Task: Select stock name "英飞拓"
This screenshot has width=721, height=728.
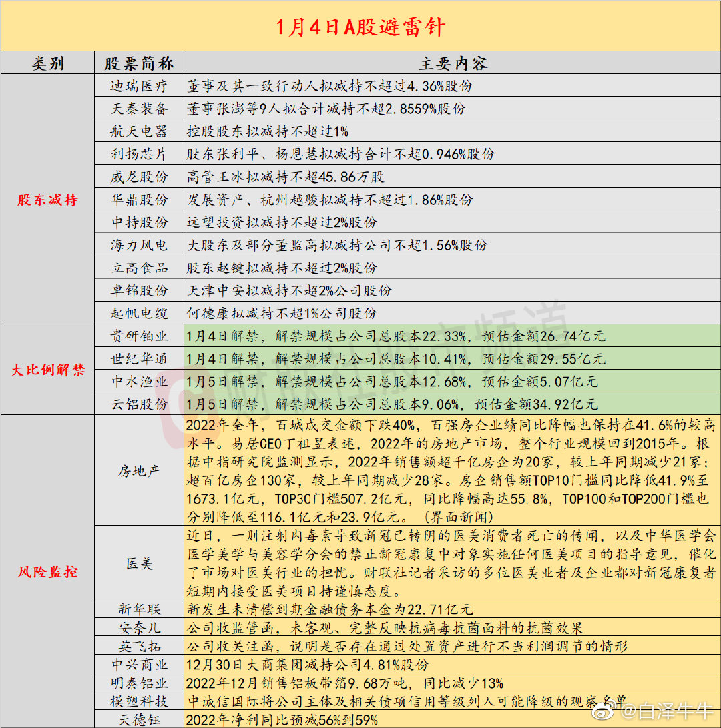Action: click(x=139, y=646)
